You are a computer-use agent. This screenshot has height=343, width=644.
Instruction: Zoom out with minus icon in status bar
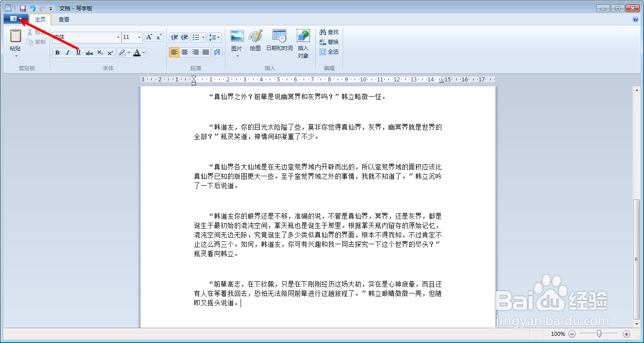pos(572,334)
